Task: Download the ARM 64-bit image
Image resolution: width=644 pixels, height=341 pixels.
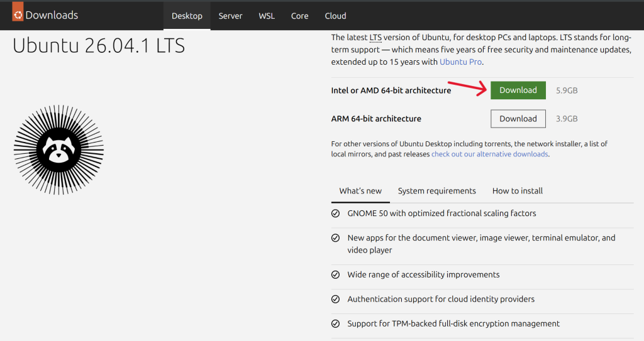Action: point(518,119)
